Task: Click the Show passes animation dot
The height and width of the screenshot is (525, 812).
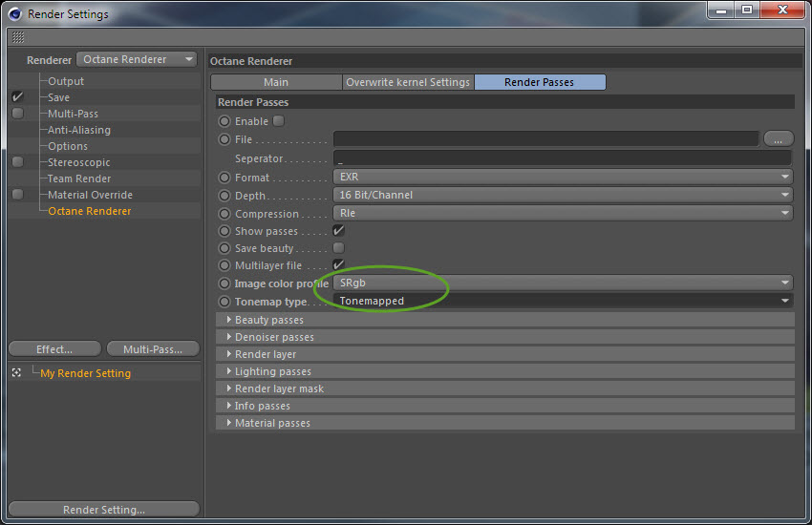Action: tap(224, 231)
